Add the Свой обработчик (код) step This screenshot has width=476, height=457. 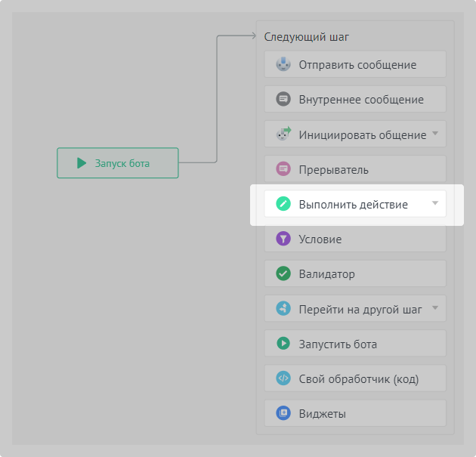point(358,378)
